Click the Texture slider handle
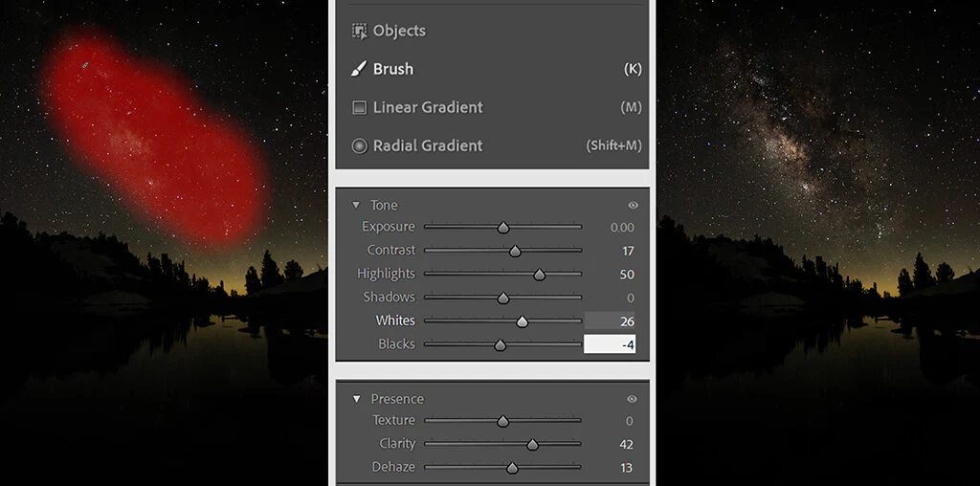980x486 pixels. pyautogui.click(x=502, y=421)
